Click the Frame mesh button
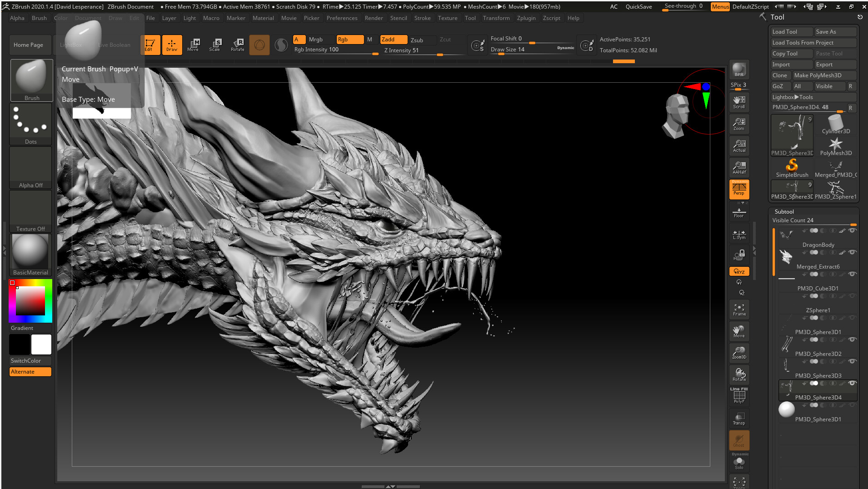868x489 pixels. point(739,309)
